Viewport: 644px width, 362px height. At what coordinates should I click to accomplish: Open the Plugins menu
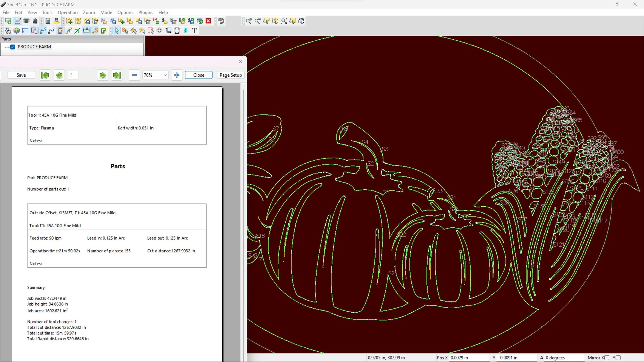[146, 12]
